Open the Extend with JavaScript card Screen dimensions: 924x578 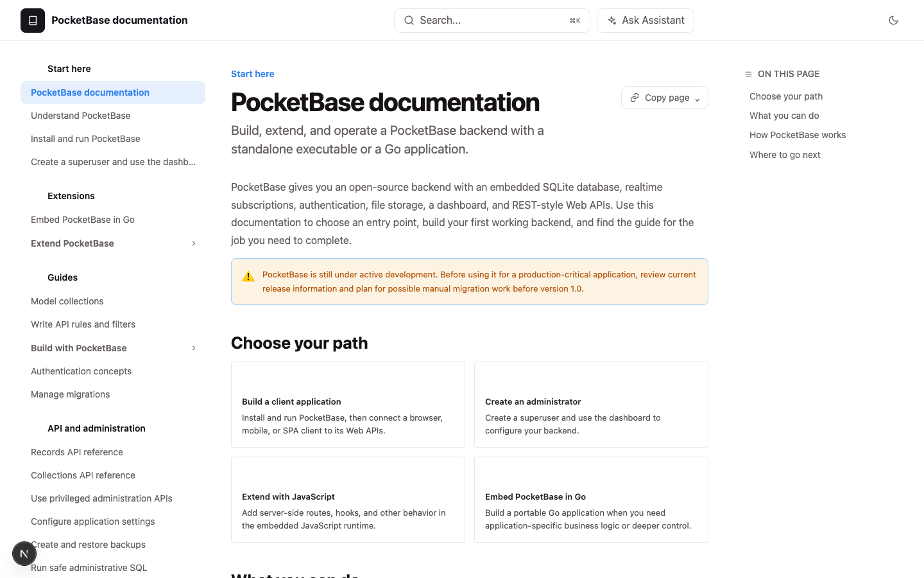348,500
